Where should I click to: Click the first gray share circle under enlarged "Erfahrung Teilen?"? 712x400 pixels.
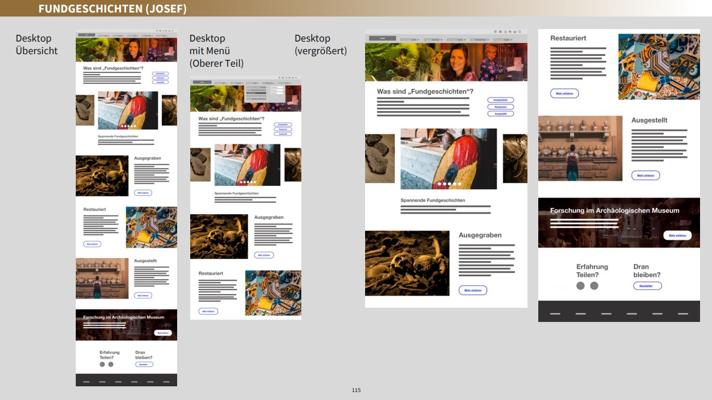coord(580,286)
